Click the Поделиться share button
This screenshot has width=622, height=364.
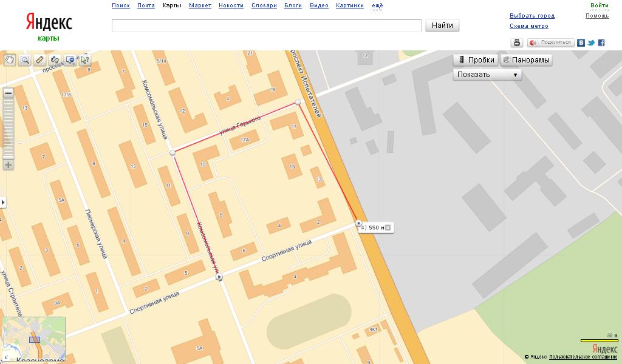(x=550, y=42)
